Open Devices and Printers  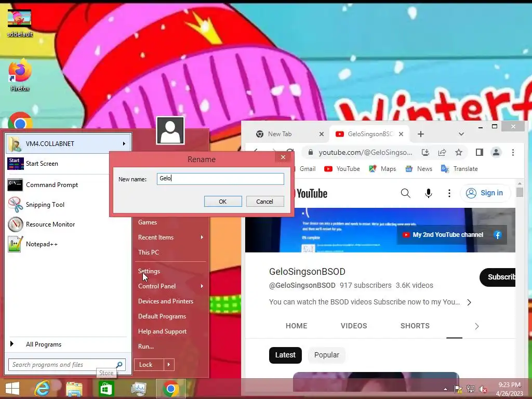[166, 301]
